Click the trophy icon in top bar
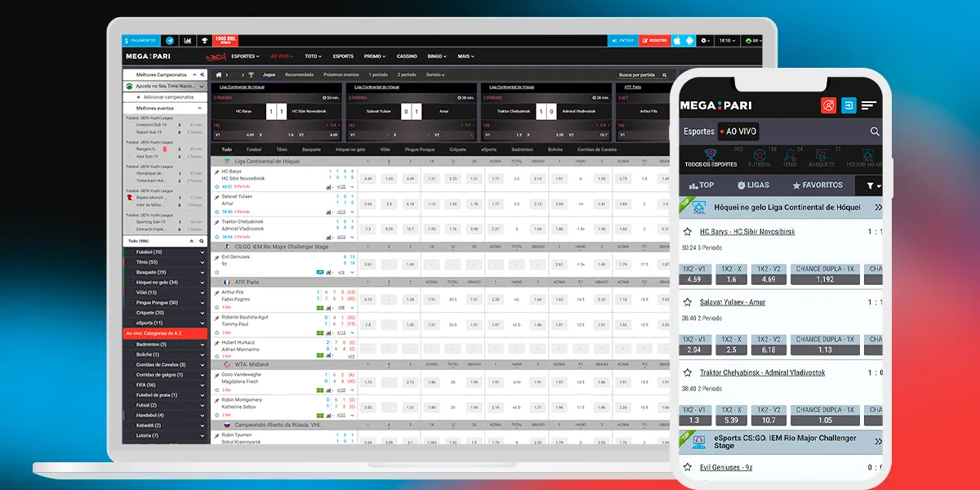Image resolution: width=980 pixels, height=490 pixels. [204, 40]
